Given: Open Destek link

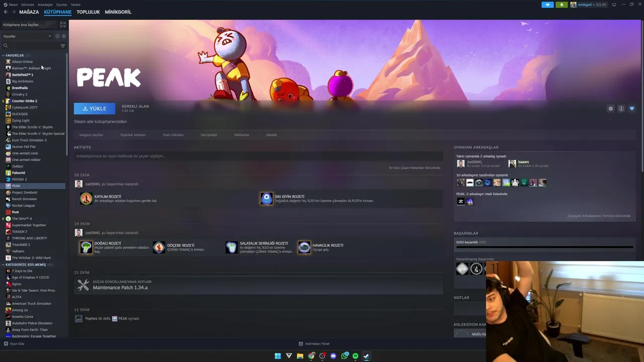Looking at the screenshot, I should coord(272,135).
